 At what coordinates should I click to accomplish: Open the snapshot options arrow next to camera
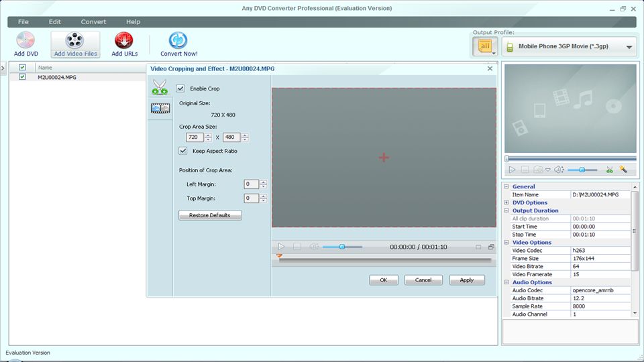548,170
